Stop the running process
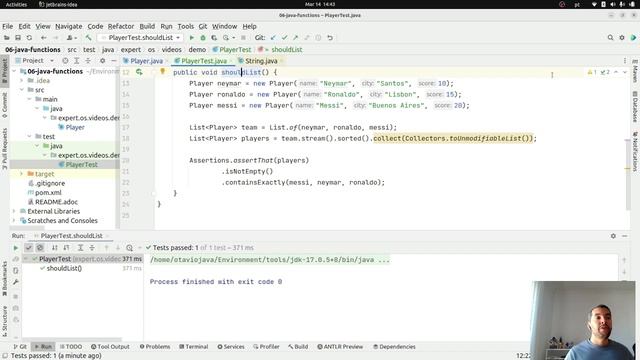640x360 pixels. point(243,38)
